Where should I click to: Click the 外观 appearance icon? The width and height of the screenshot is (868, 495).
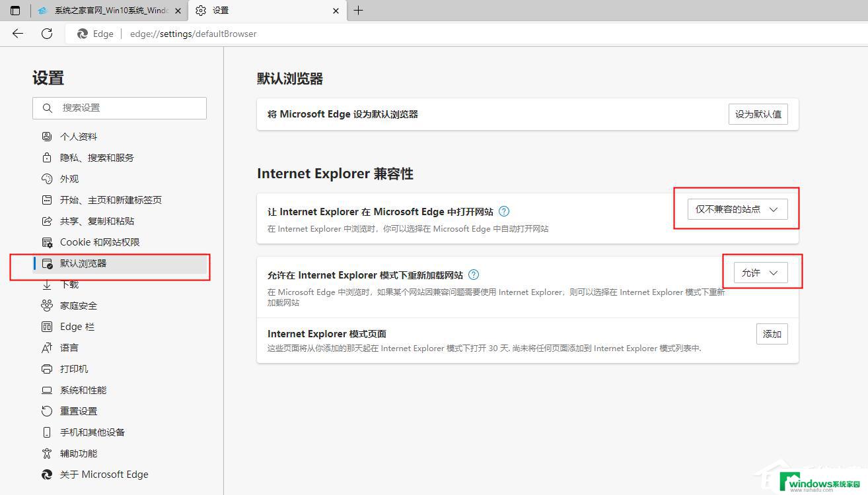(x=47, y=179)
